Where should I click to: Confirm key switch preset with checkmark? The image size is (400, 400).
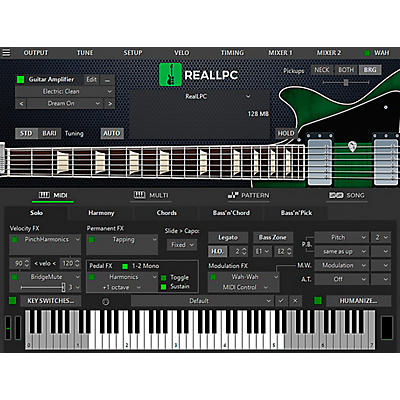point(281,301)
